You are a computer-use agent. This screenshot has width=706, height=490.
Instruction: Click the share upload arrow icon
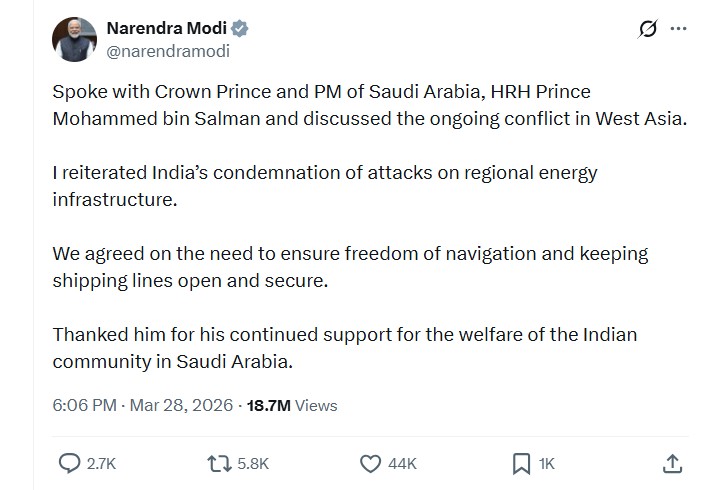tap(672, 463)
